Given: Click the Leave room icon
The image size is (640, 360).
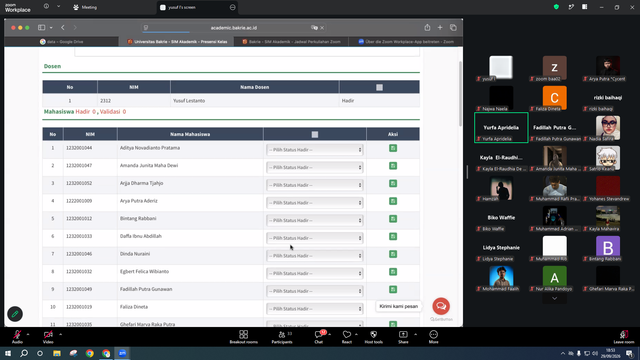Looking at the screenshot, I should (624, 334).
